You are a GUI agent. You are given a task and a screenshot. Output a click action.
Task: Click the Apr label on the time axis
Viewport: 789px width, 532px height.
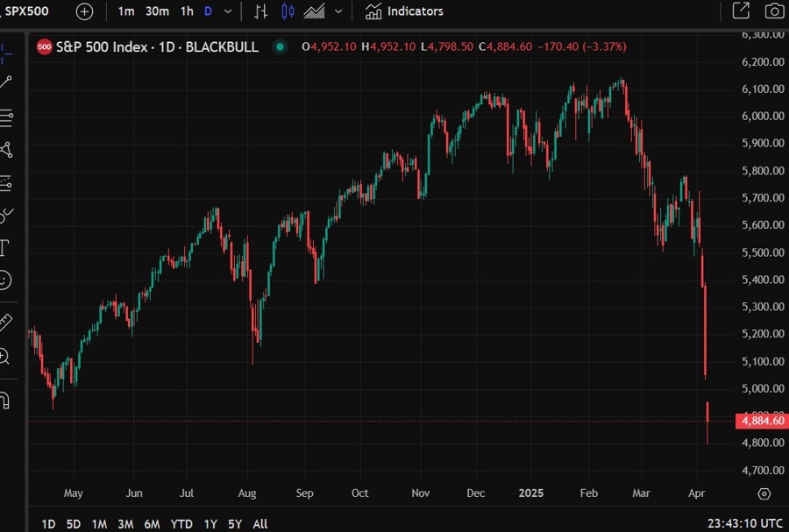pos(696,493)
